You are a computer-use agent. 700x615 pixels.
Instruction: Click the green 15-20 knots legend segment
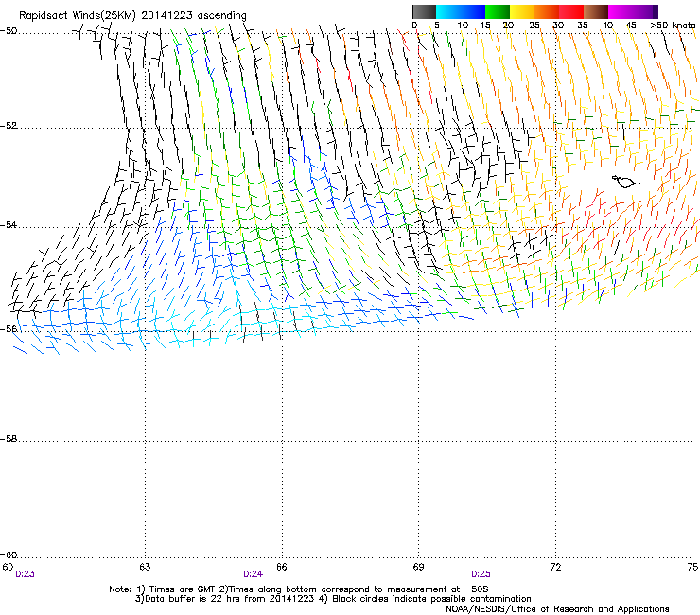pos(498,11)
